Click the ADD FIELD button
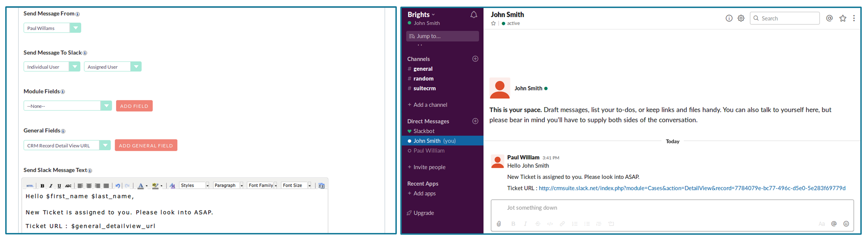 (x=134, y=106)
